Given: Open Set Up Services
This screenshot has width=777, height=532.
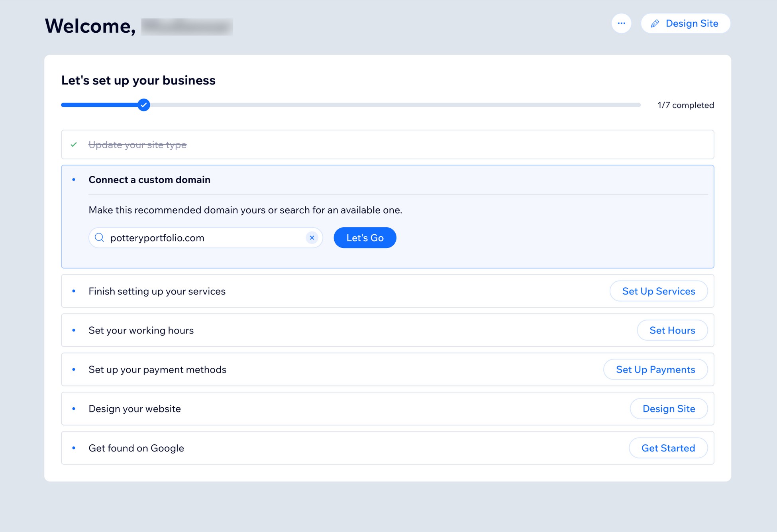Looking at the screenshot, I should 658,291.
